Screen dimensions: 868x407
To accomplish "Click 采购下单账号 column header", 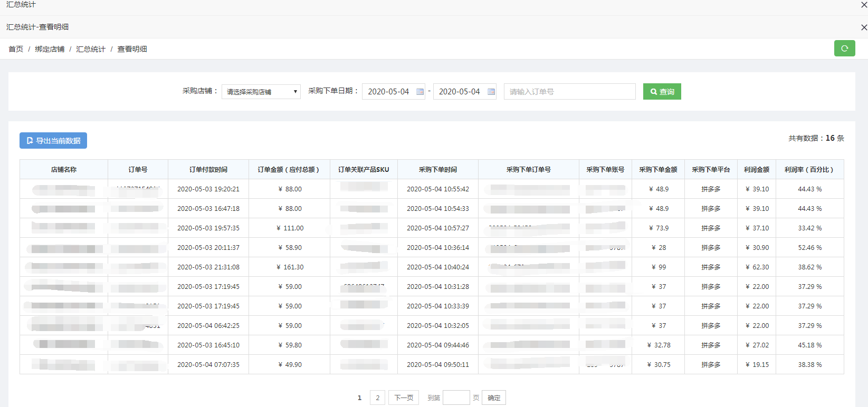I will pyautogui.click(x=606, y=170).
